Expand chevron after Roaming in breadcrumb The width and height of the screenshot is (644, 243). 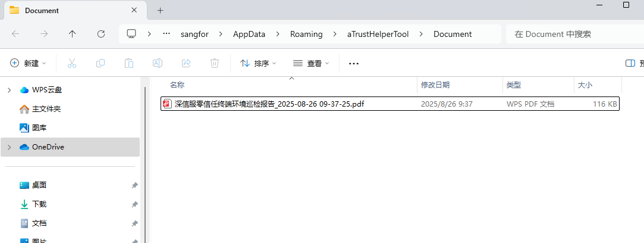point(335,34)
